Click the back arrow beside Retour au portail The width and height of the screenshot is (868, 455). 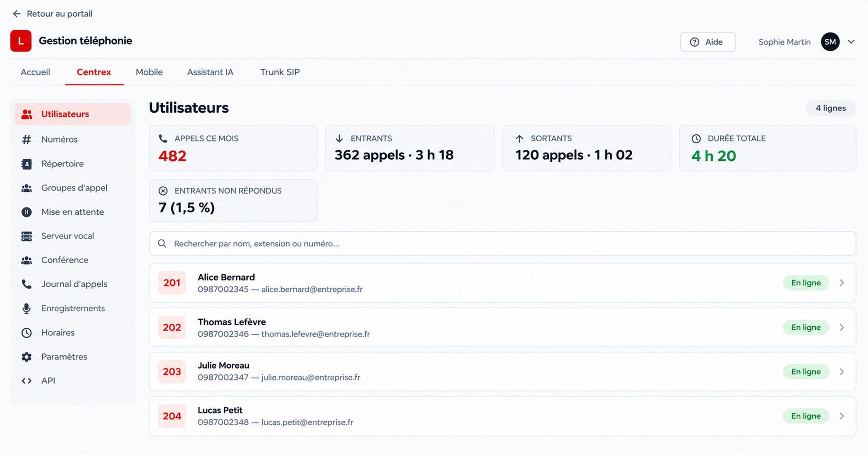pos(17,14)
